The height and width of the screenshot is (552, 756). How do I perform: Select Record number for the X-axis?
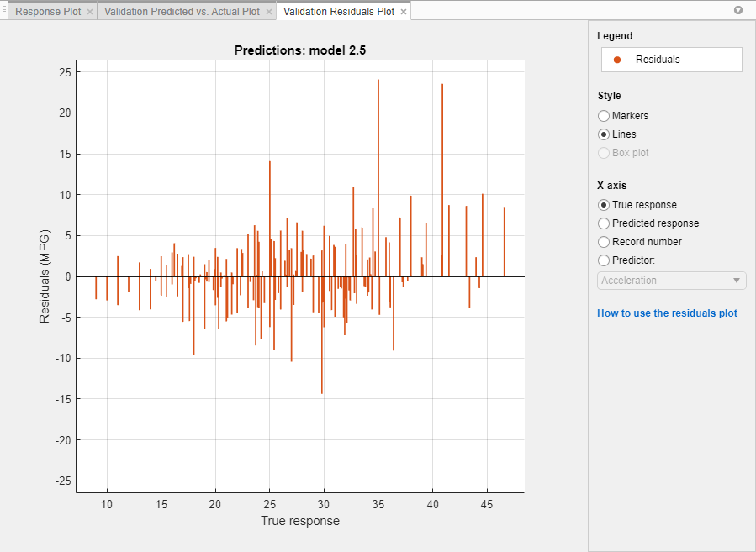(604, 242)
